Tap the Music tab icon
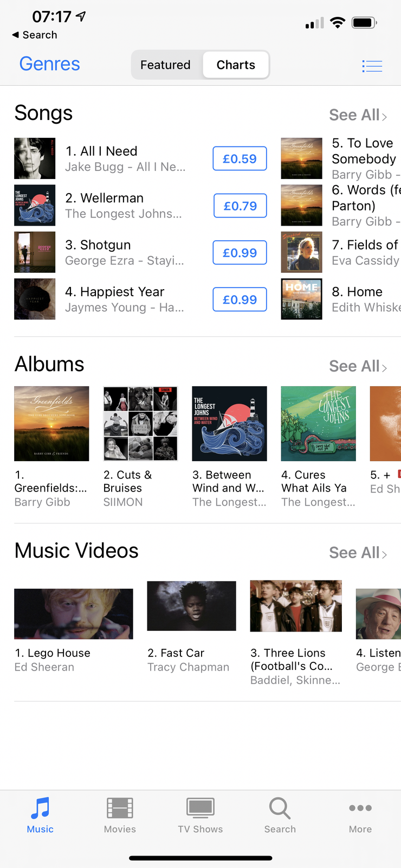 point(40,808)
